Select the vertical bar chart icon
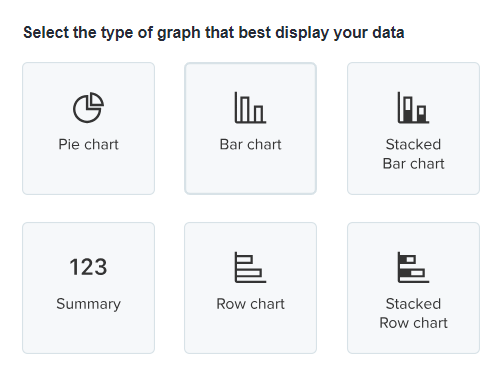Screen dimensions: 497x370 click(x=250, y=108)
